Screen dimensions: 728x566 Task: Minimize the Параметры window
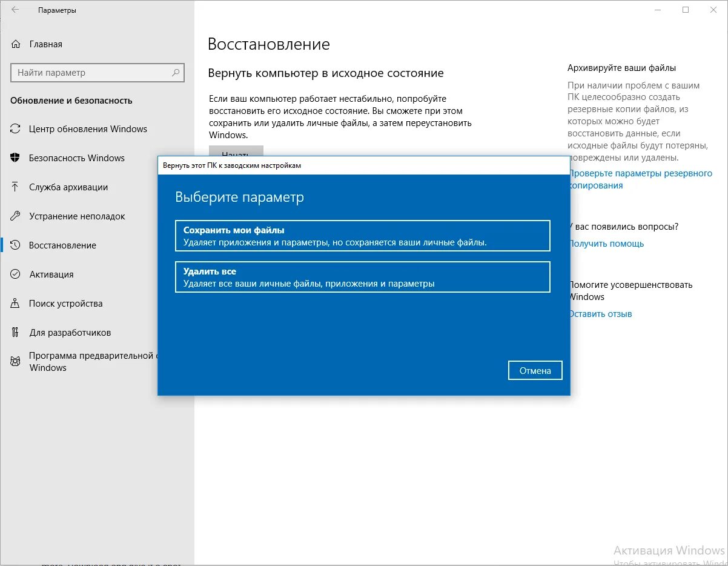[658, 10]
